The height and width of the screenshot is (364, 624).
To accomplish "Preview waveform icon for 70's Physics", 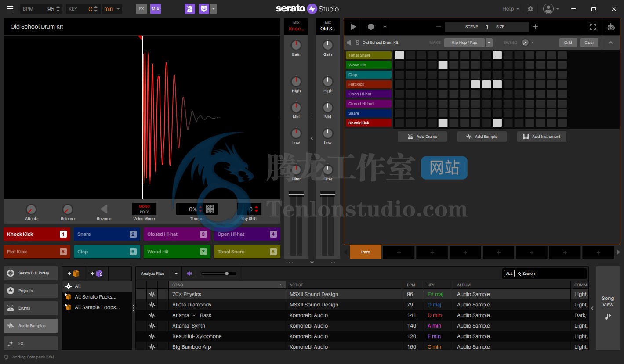I will [x=152, y=294].
